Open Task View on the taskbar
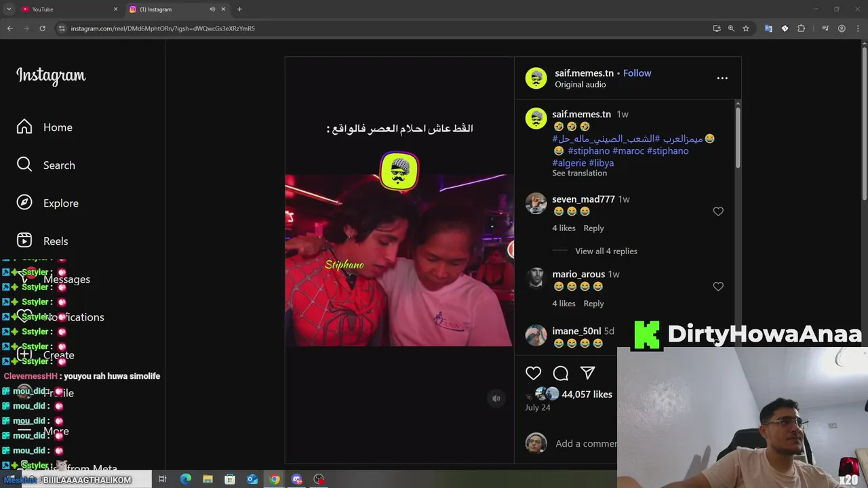The width and height of the screenshot is (868, 488). (163, 479)
